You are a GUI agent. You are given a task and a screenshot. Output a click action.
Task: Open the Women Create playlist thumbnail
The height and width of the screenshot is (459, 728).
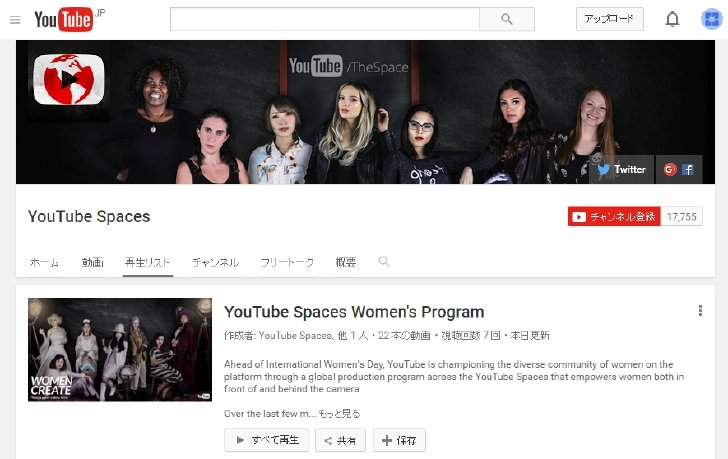tap(120, 349)
